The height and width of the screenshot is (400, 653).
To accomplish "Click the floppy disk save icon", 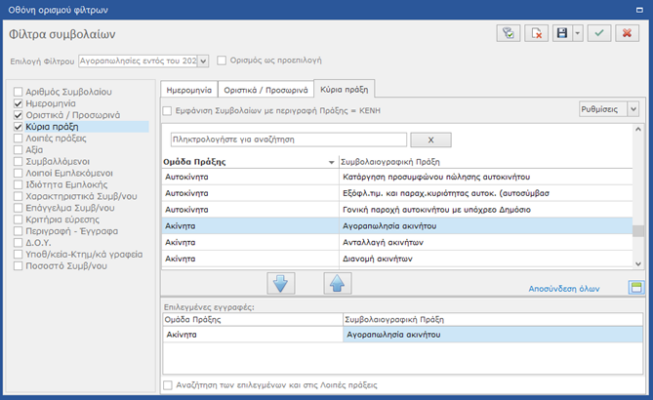I will pyautogui.click(x=563, y=34).
